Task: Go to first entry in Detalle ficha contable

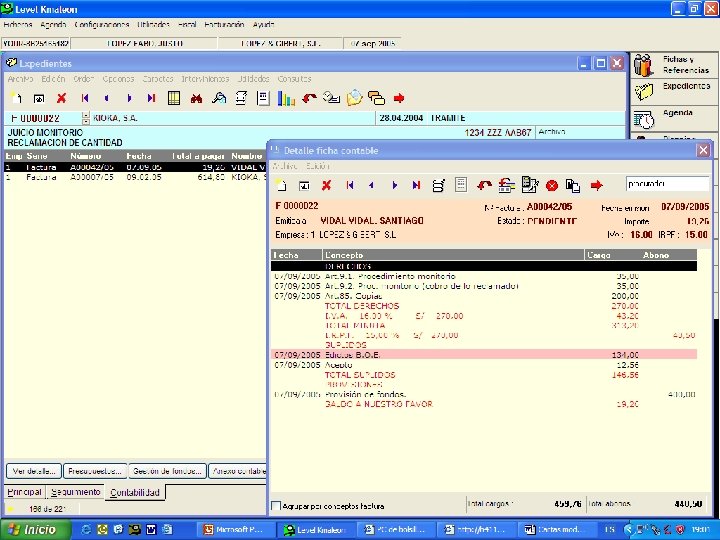Action: coord(349,185)
